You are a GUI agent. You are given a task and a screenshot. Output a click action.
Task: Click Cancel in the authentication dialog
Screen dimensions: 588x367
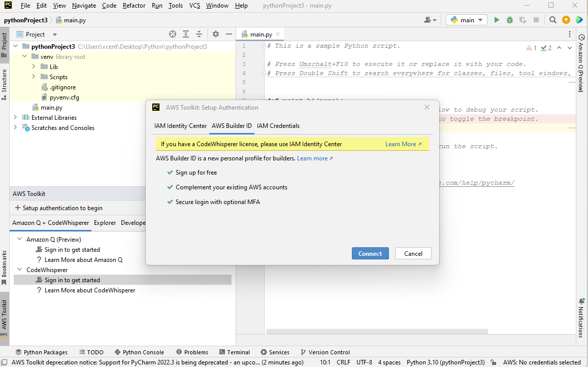coord(413,253)
